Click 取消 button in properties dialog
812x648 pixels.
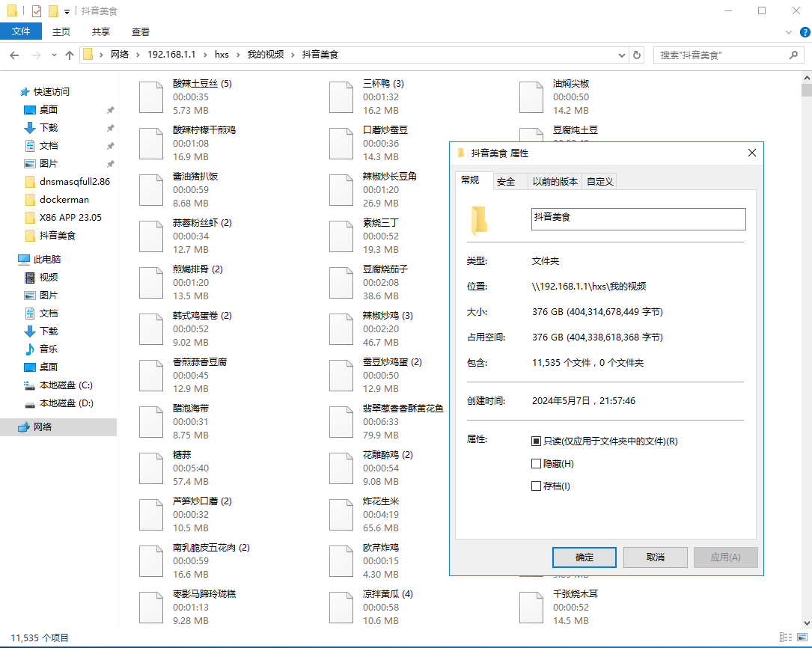click(x=655, y=557)
